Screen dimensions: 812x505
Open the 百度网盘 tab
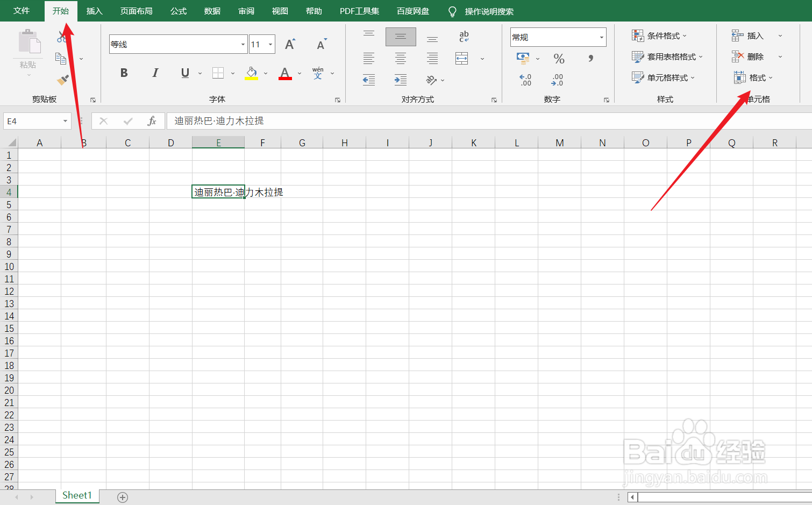413,11
